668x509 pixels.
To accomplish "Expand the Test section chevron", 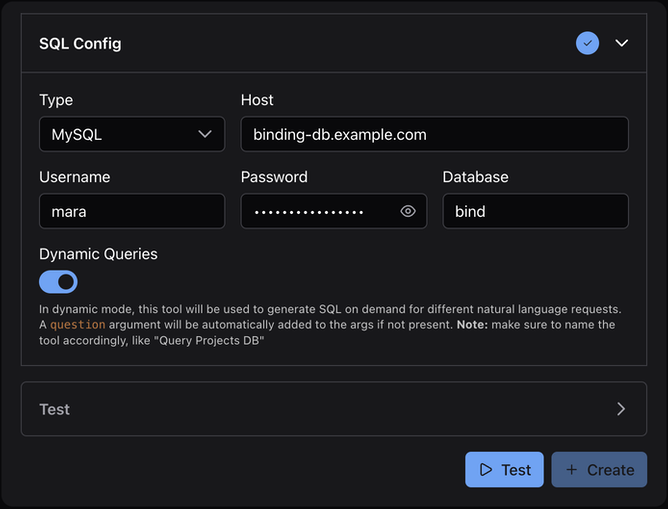I will coord(621,409).
